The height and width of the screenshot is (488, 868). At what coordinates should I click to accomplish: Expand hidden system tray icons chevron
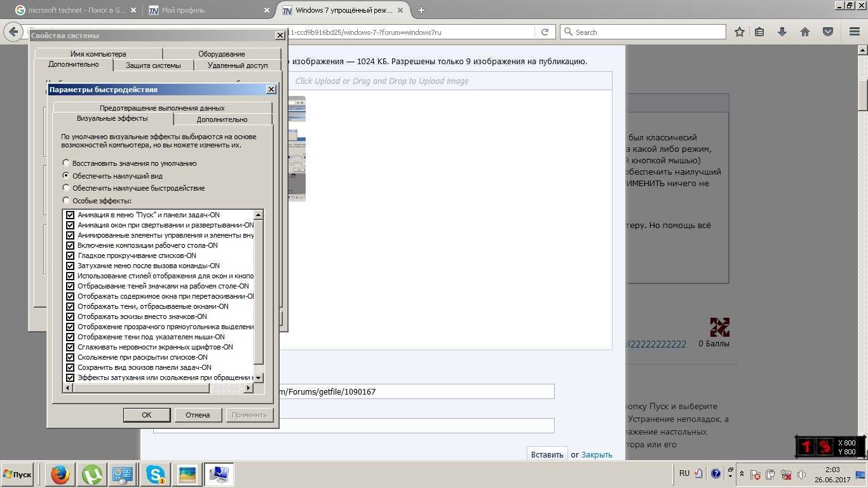click(742, 474)
